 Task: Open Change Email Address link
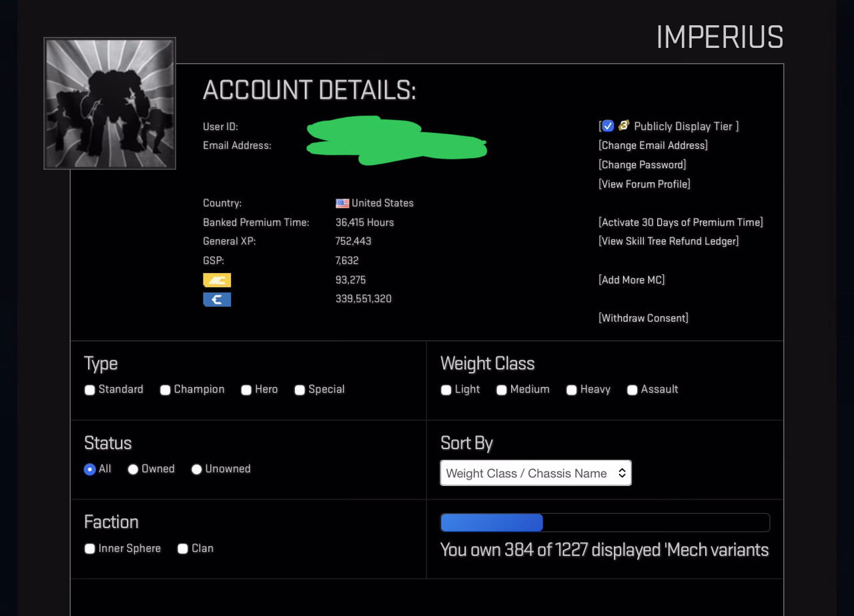(653, 145)
